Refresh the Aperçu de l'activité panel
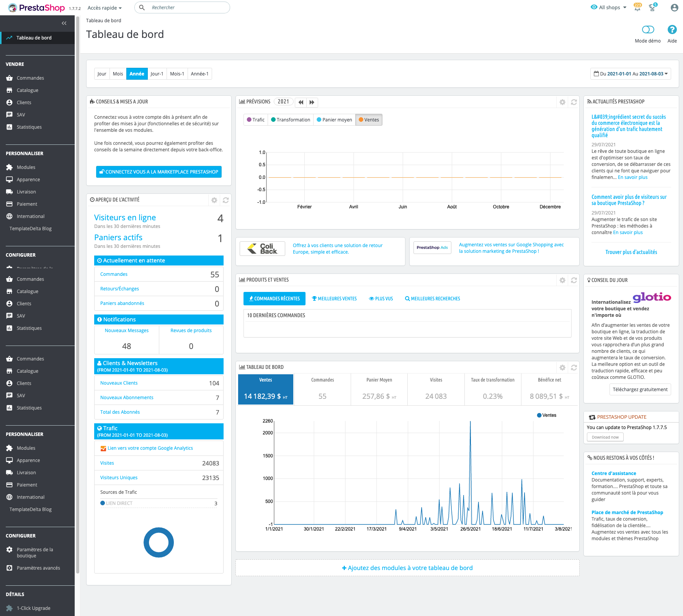The image size is (683, 616). pos(226,200)
